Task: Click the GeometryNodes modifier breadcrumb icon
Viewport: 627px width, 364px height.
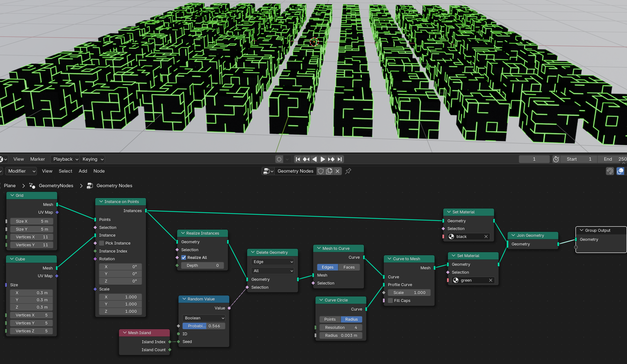Action: pyautogui.click(x=32, y=186)
